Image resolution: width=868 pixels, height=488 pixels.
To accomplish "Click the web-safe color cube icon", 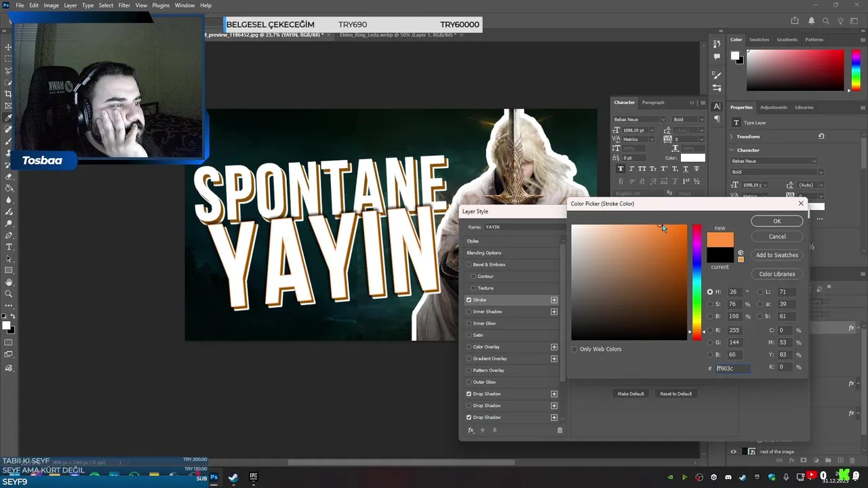I will pos(741,252).
